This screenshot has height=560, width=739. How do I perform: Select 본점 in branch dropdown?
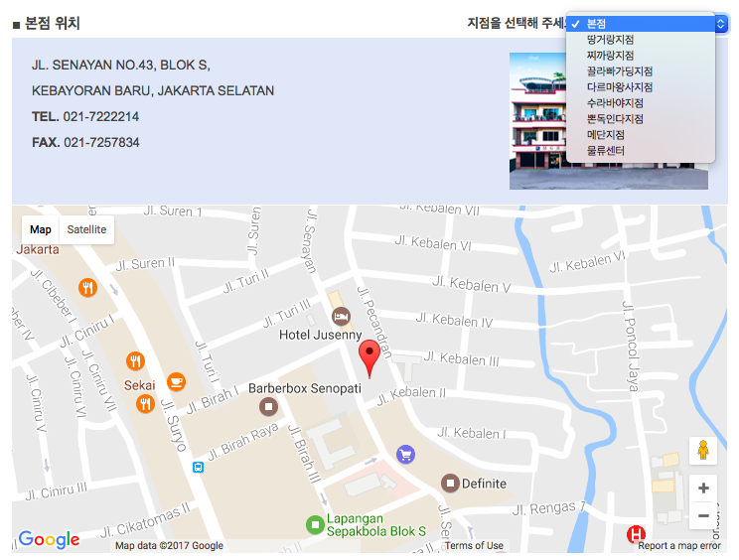coord(641,24)
